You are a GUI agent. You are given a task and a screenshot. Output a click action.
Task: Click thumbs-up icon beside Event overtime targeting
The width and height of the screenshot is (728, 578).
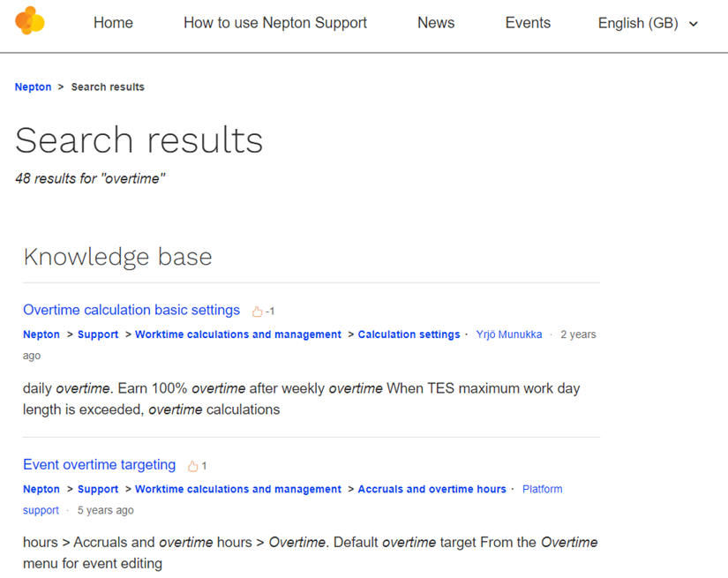click(192, 466)
